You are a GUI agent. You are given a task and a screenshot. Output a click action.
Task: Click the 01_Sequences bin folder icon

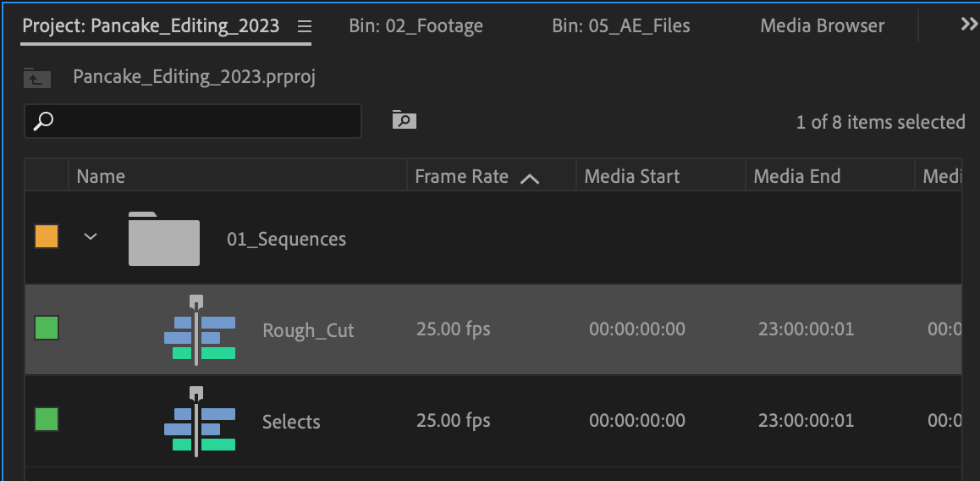coord(164,239)
